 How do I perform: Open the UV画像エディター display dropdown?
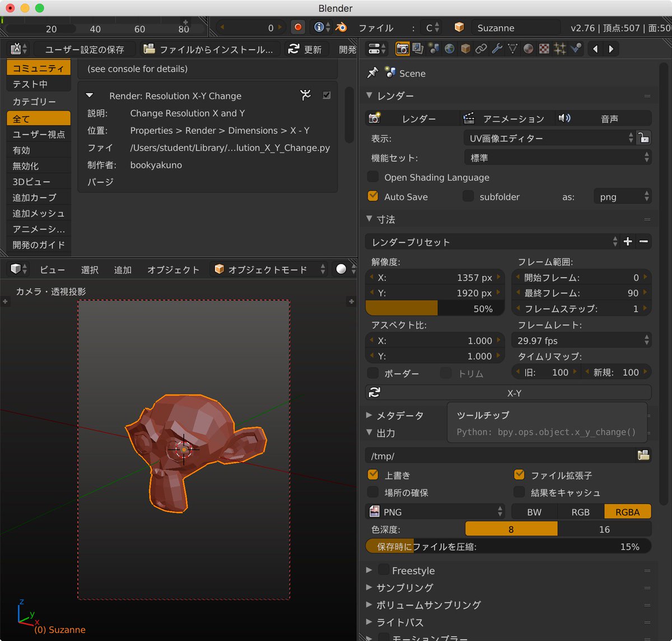coord(549,138)
